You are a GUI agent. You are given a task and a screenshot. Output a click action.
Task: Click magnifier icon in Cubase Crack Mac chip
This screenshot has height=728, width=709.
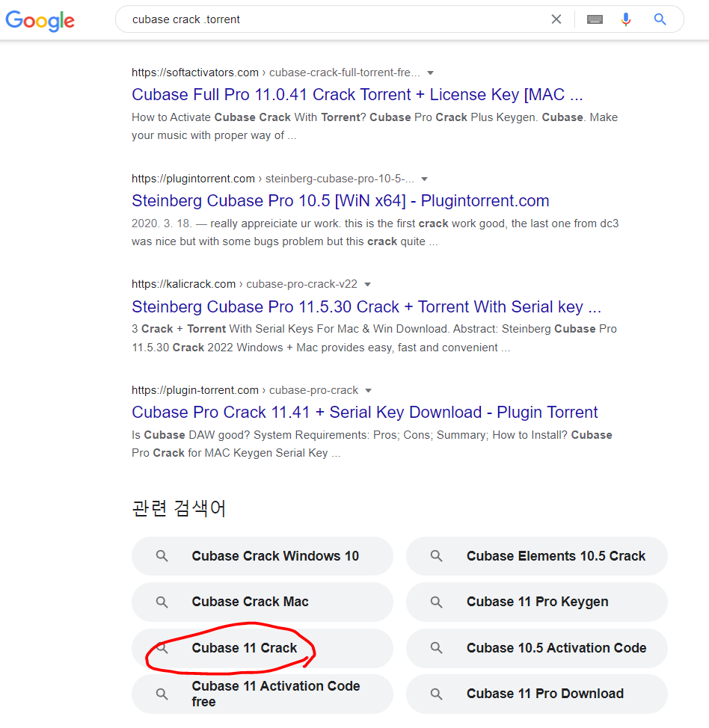(x=162, y=602)
